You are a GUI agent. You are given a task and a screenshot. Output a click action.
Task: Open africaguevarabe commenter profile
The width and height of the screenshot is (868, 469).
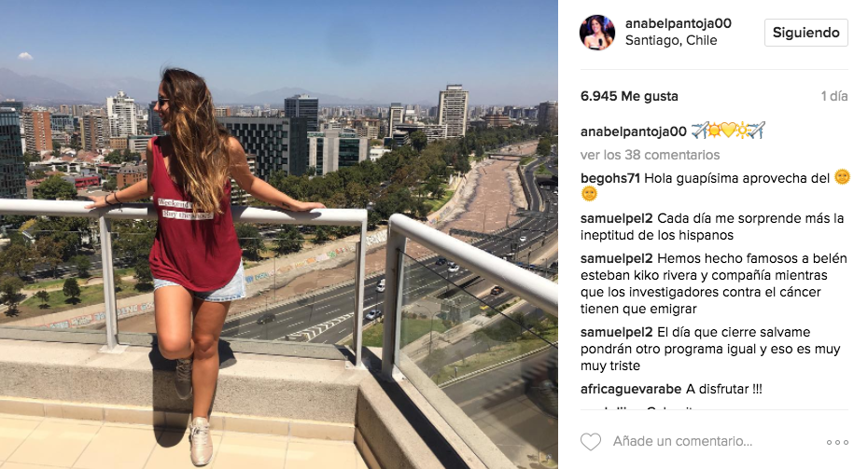[x=631, y=389]
